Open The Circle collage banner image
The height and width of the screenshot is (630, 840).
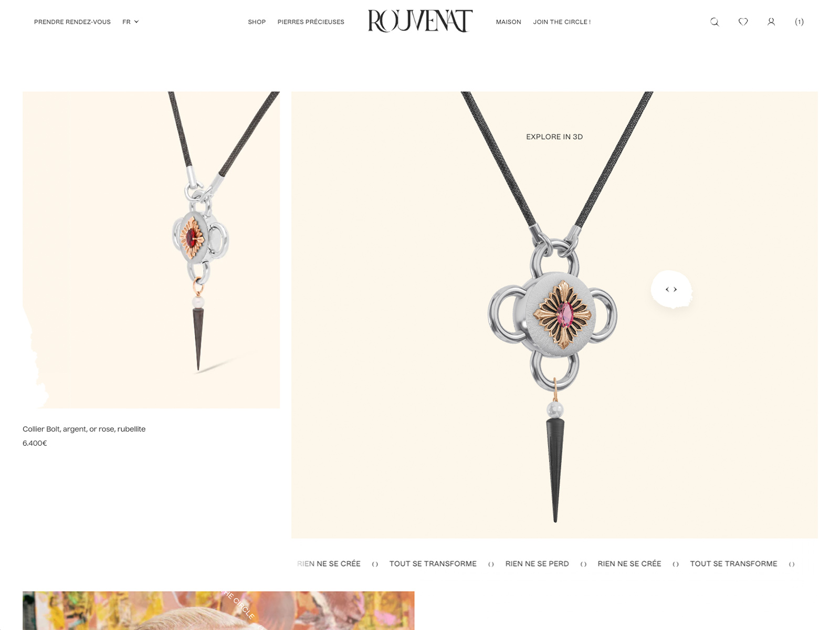pyautogui.click(x=218, y=611)
